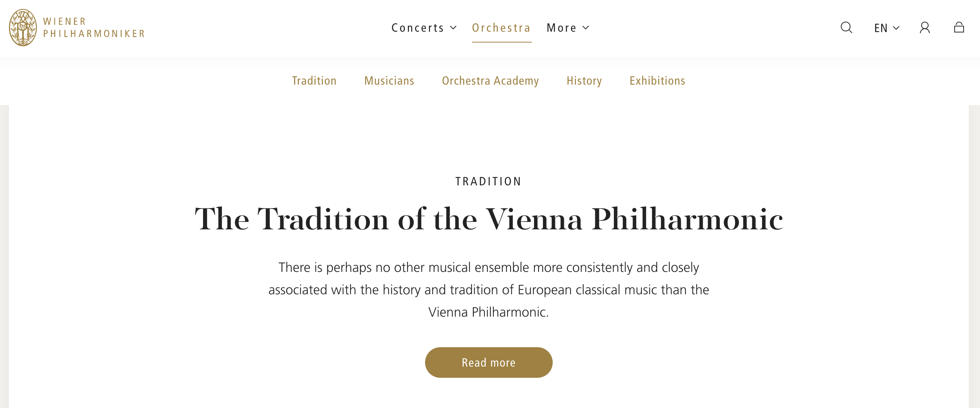This screenshot has height=408, width=980.
Task: Click the More navigation label
Action: pos(561,28)
